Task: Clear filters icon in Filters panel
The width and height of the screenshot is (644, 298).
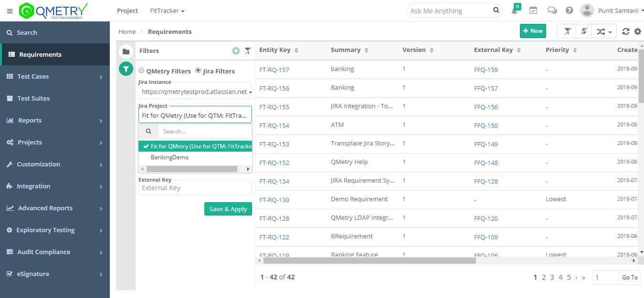Action: (x=248, y=51)
